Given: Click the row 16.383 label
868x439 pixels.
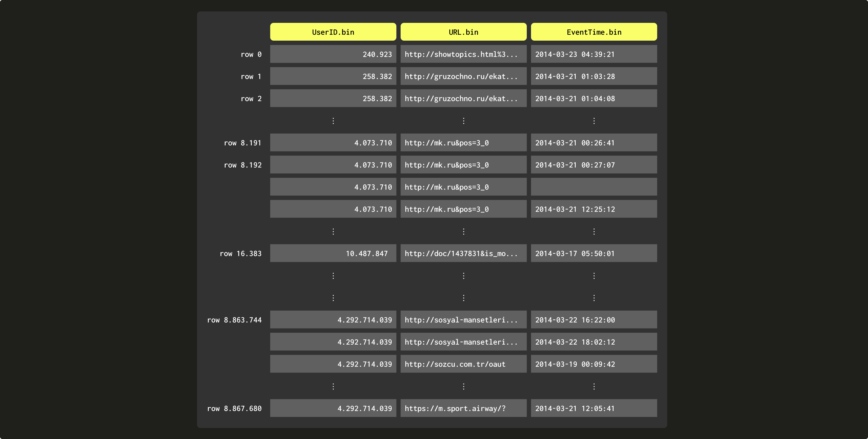Looking at the screenshot, I should pyautogui.click(x=241, y=254).
